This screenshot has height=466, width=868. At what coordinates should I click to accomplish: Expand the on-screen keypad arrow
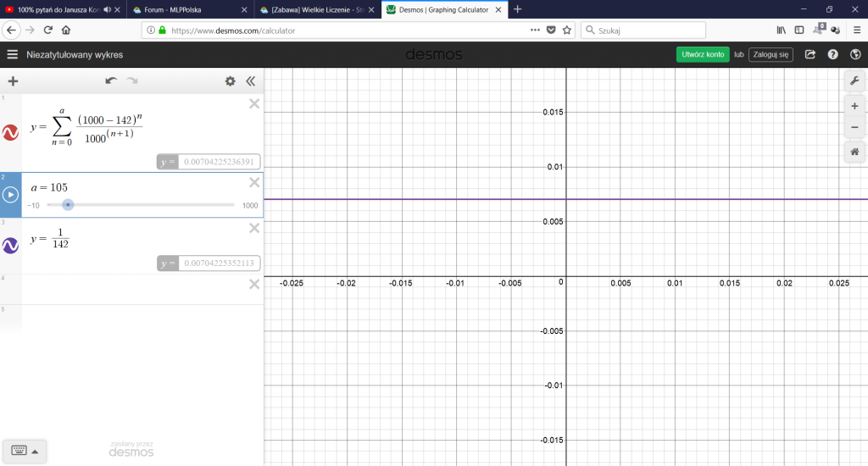click(35, 451)
